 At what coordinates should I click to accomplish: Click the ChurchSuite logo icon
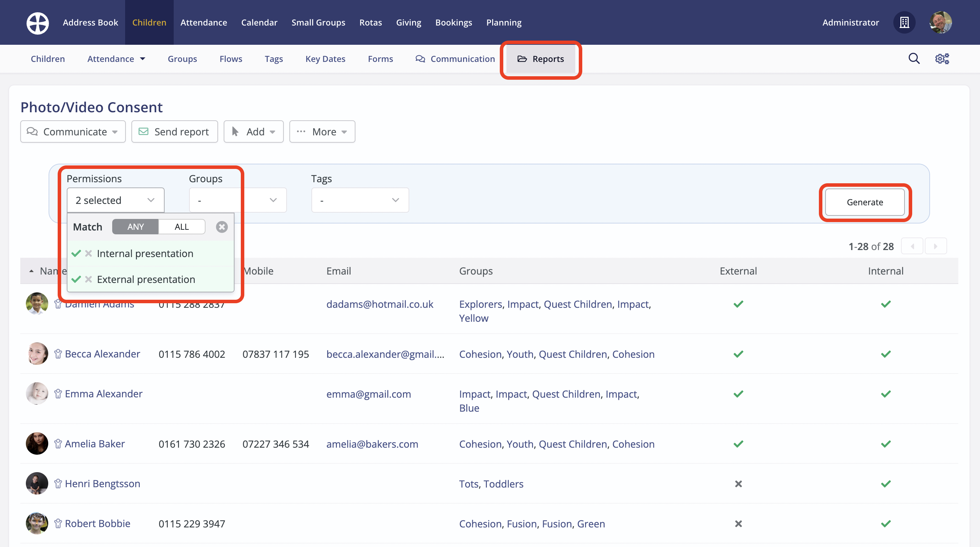click(37, 22)
